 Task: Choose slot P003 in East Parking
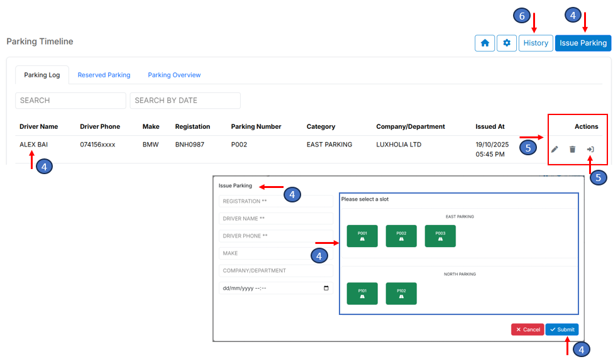[440, 236]
